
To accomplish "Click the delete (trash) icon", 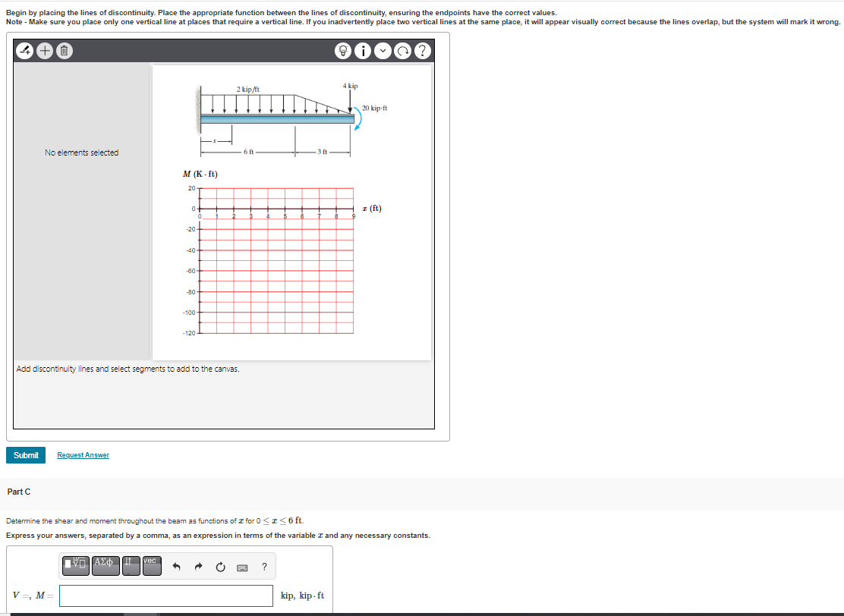I will 64,51.
